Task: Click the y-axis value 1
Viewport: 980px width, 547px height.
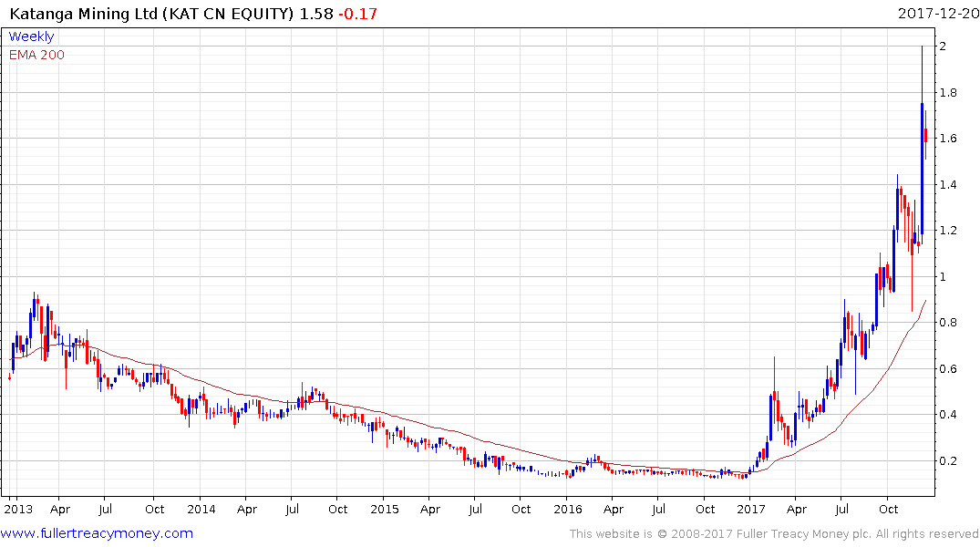Action: [x=943, y=276]
